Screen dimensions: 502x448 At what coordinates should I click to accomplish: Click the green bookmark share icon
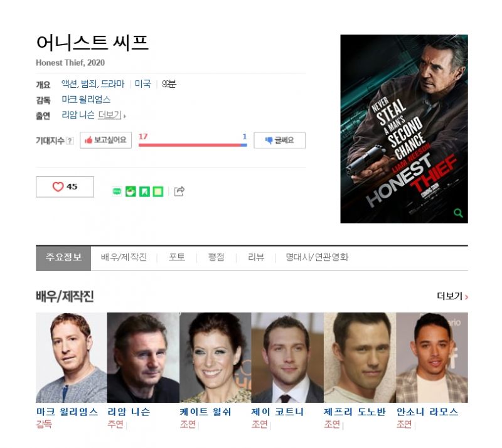pyautogui.click(x=144, y=191)
